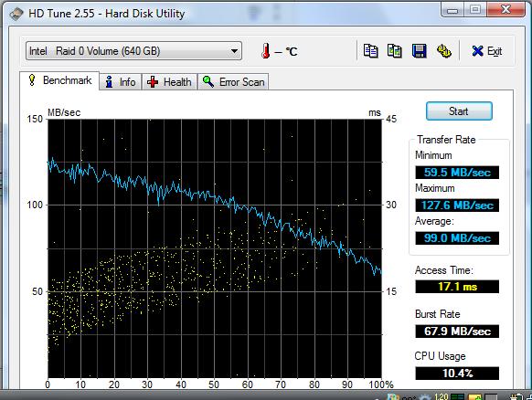Click the drive selector dropdown arrow
532x400 pixels.
click(234, 51)
